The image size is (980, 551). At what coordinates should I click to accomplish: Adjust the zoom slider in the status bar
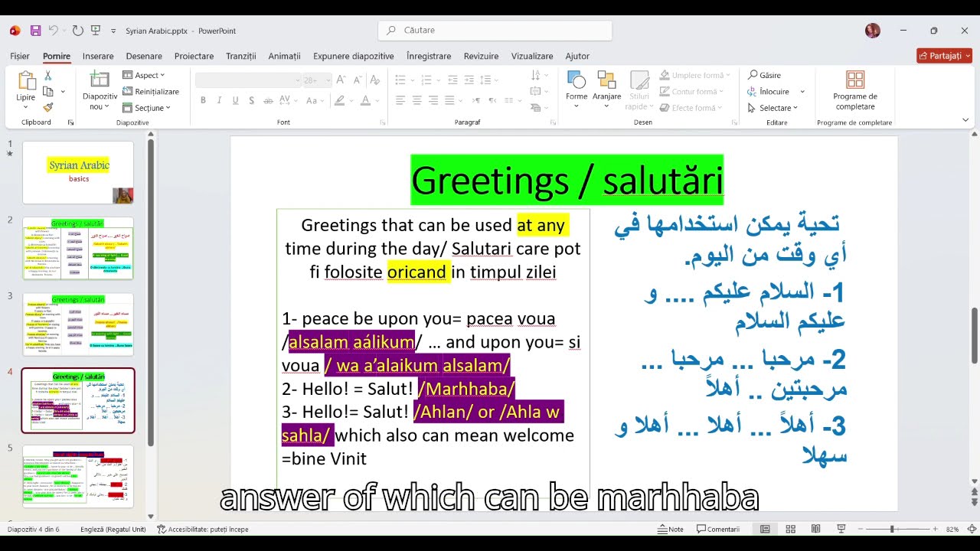tap(892, 529)
